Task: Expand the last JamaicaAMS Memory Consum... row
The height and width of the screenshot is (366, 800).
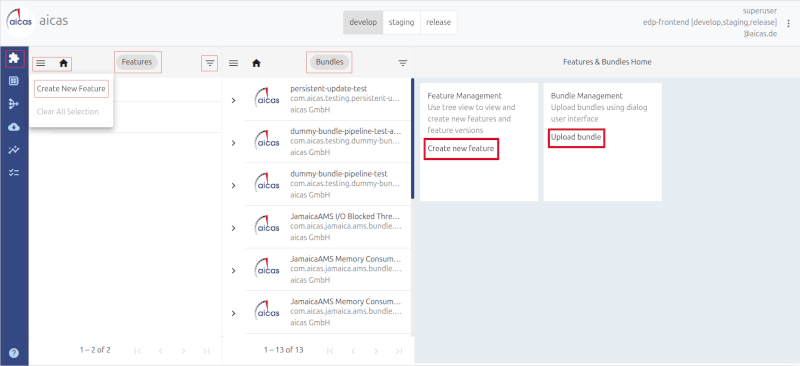Action: [234, 313]
